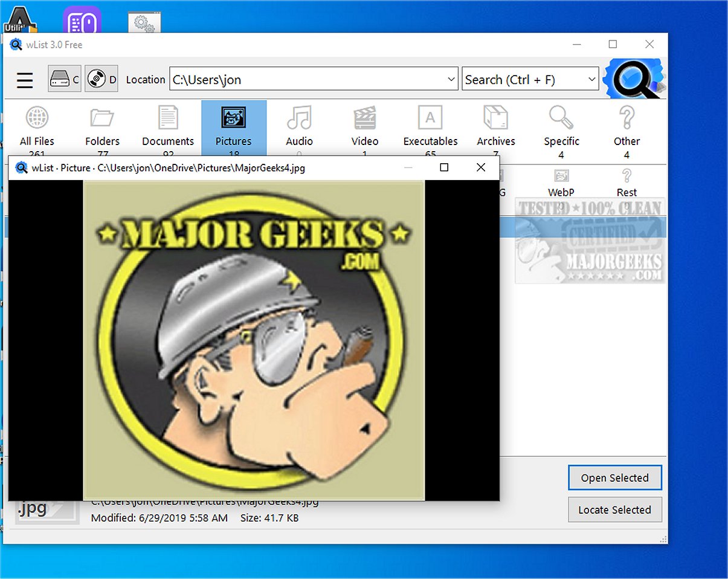Select the WebP picture subtype filter
The image size is (728, 579).
(x=561, y=184)
